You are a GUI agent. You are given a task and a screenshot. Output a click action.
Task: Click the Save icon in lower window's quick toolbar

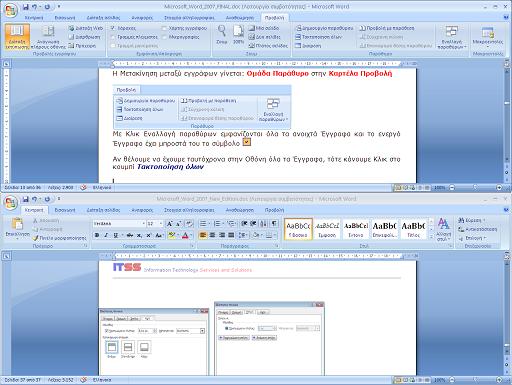(x=26, y=199)
